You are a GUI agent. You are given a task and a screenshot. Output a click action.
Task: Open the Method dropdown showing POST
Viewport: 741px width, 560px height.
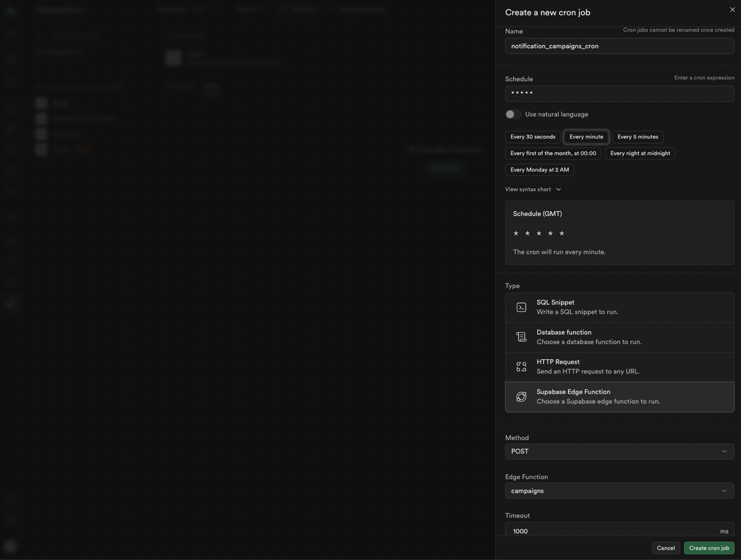[x=619, y=451]
